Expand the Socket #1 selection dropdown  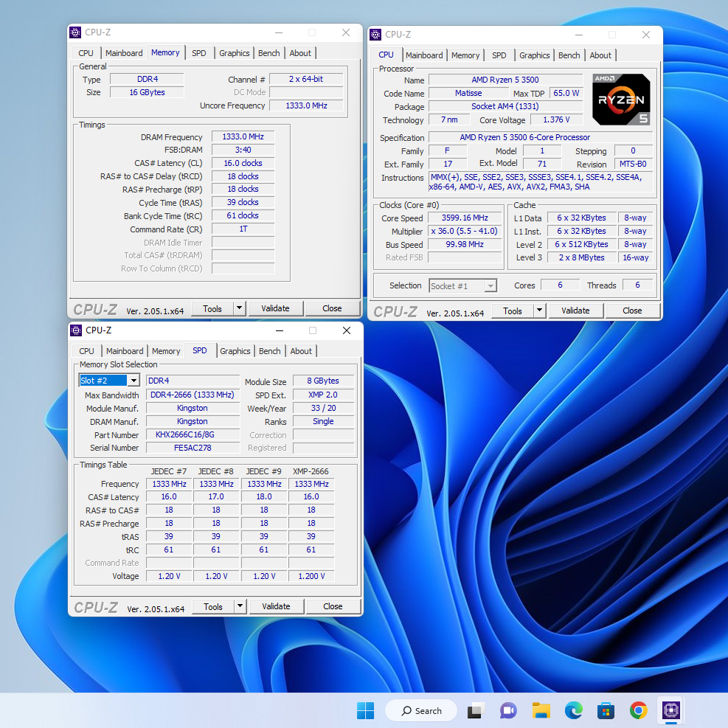pyautogui.click(x=490, y=286)
